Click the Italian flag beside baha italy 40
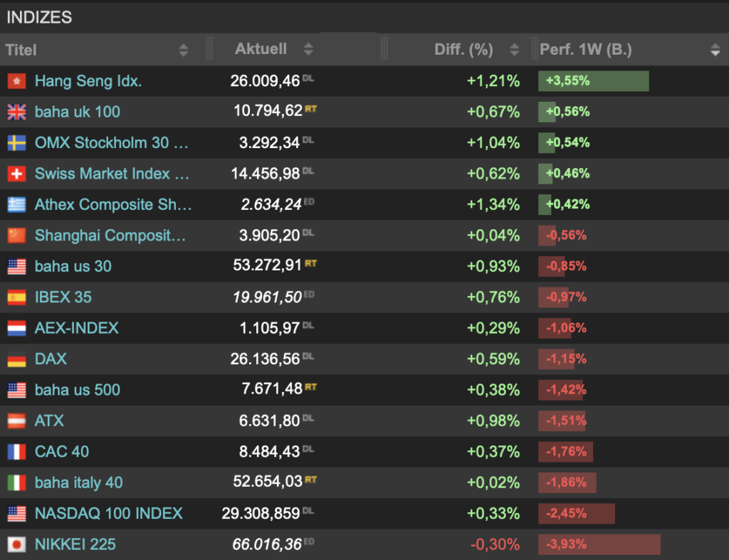729x560 pixels. pos(17,483)
